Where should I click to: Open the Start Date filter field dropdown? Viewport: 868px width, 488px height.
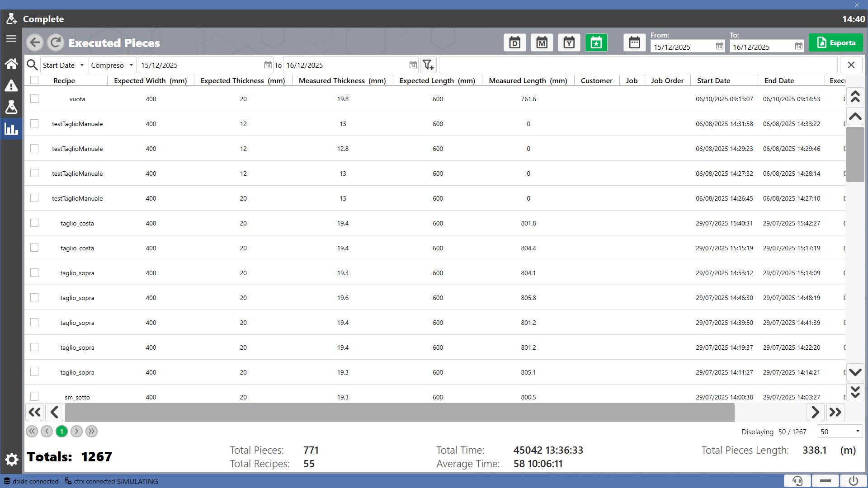pos(64,65)
